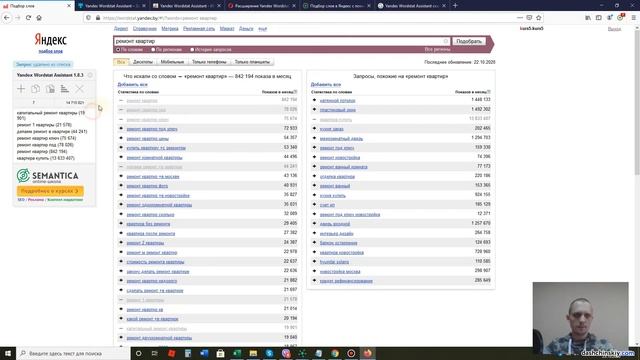
Task: Click the 'Подобрать' button
Action: [469, 41]
